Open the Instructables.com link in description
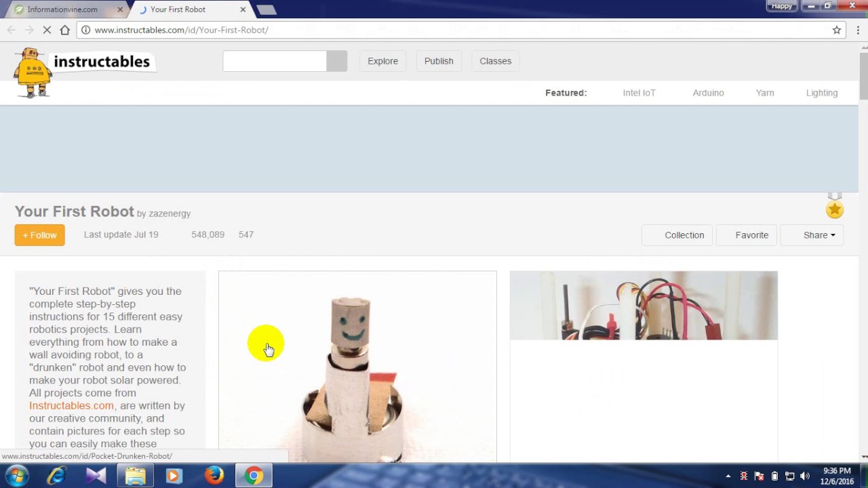 pyautogui.click(x=71, y=405)
